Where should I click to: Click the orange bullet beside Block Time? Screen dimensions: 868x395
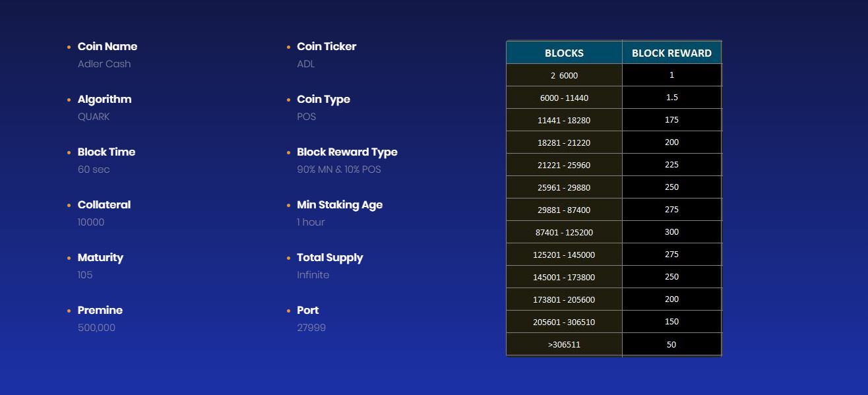(x=69, y=152)
